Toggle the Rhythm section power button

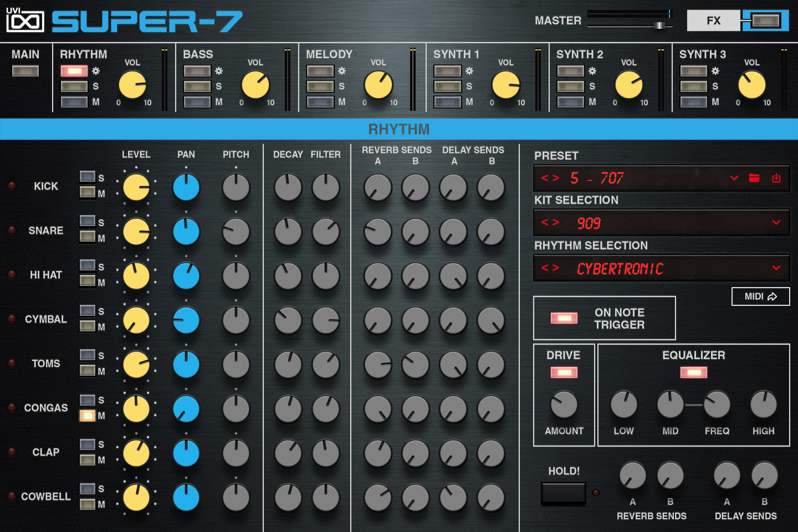(74, 71)
